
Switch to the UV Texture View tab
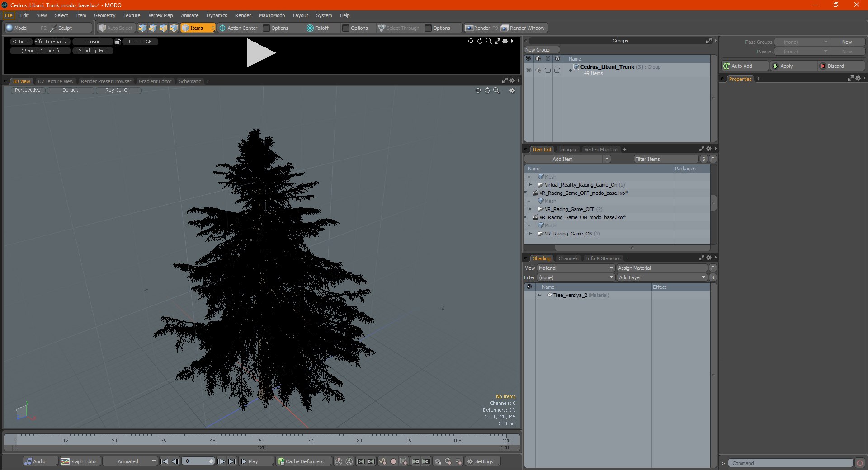(56, 81)
